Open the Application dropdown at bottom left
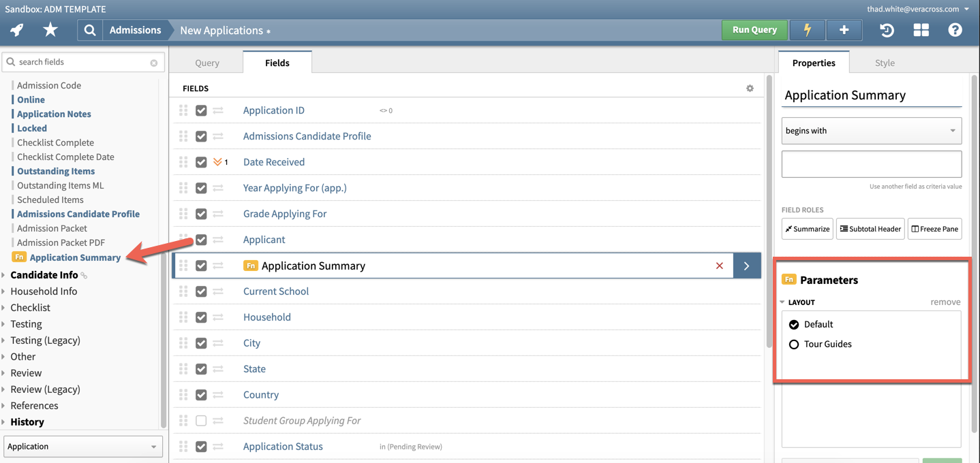980x463 pixels. click(x=82, y=446)
